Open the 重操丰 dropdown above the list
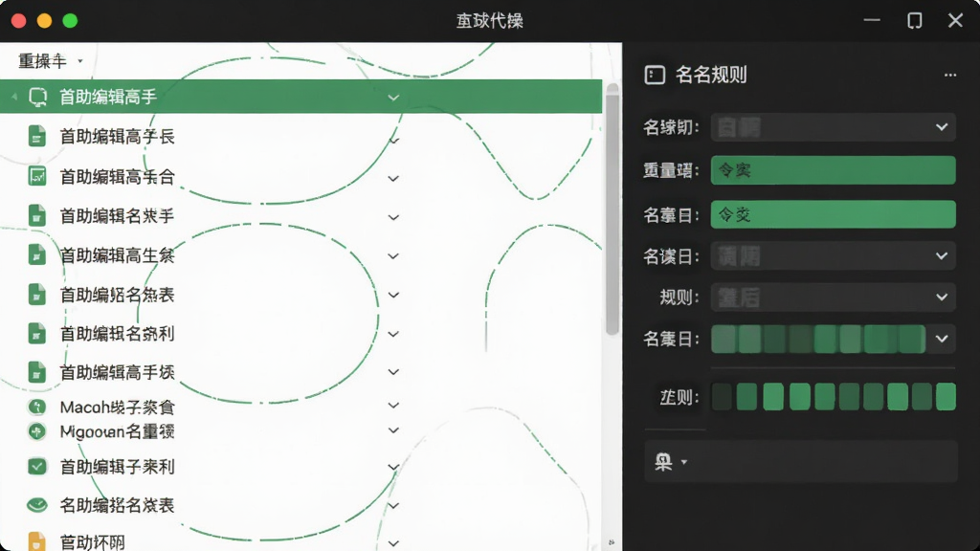The width and height of the screenshot is (980, 551). click(51, 61)
